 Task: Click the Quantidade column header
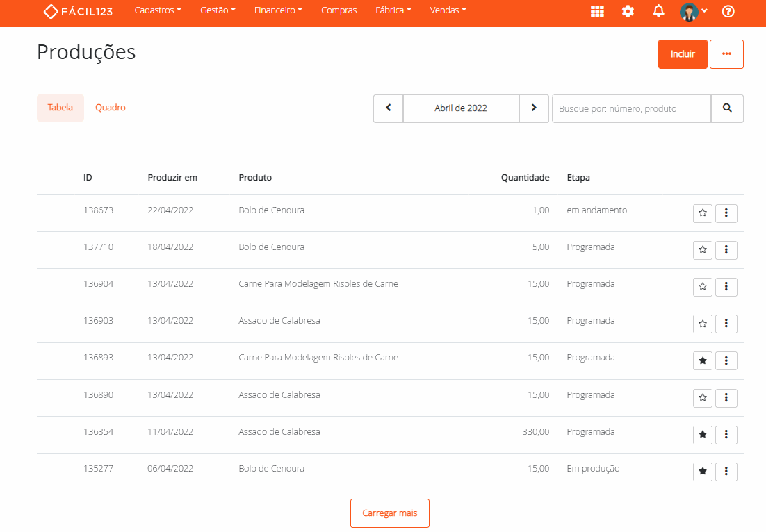tap(525, 178)
